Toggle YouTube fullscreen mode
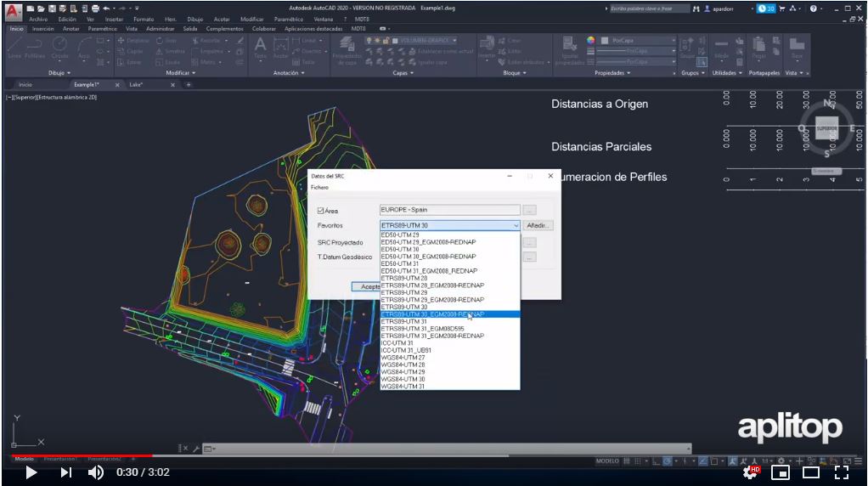 842,472
